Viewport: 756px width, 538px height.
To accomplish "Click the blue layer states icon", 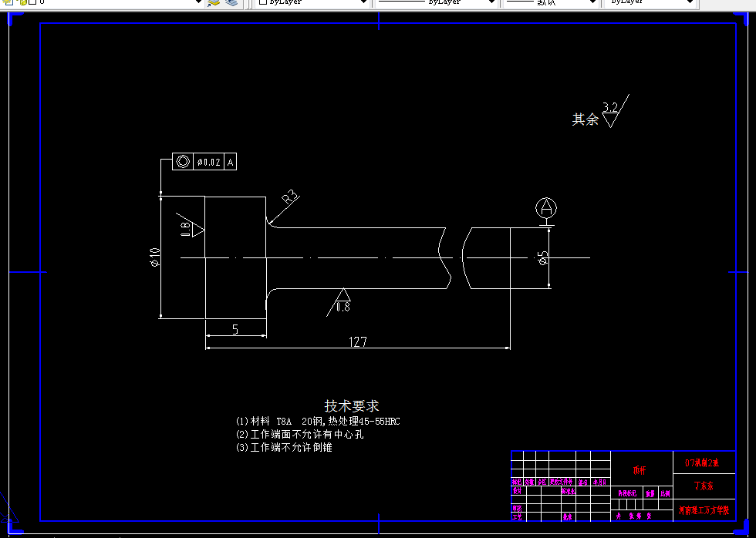I will click(232, 2).
